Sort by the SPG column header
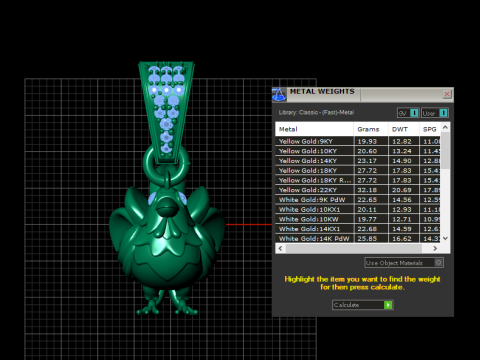The width and height of the screenshot is (480, 360). point(430,129)
